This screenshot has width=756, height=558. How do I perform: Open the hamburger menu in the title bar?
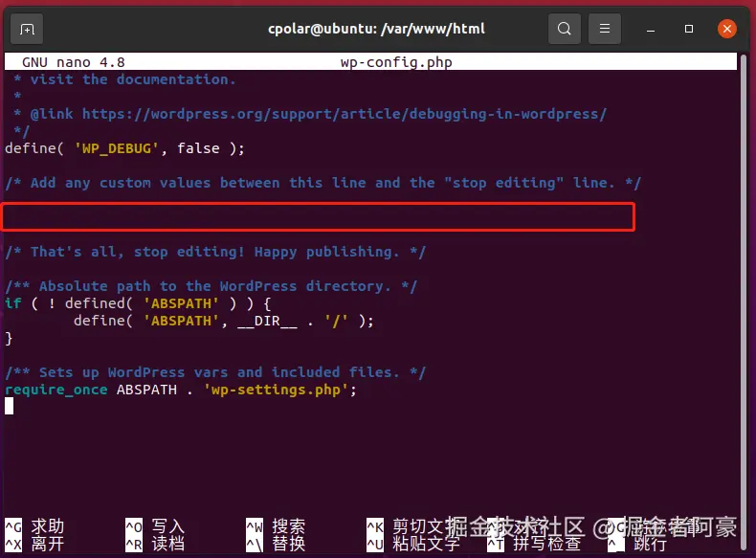point(605,29)
